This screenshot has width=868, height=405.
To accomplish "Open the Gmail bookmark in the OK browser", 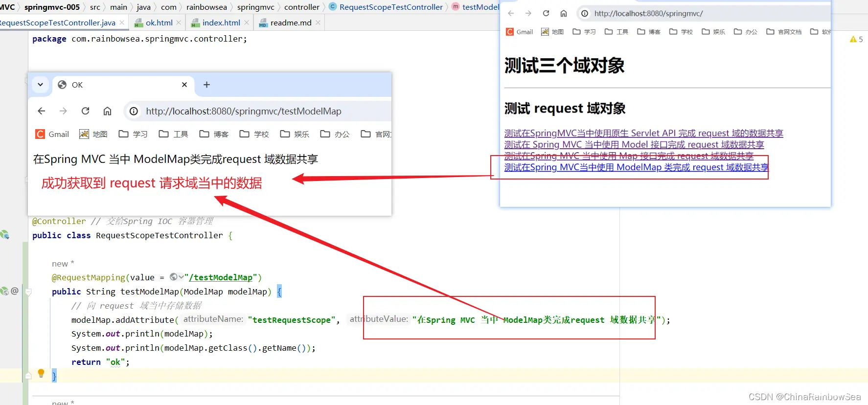I will pos(52,134).
